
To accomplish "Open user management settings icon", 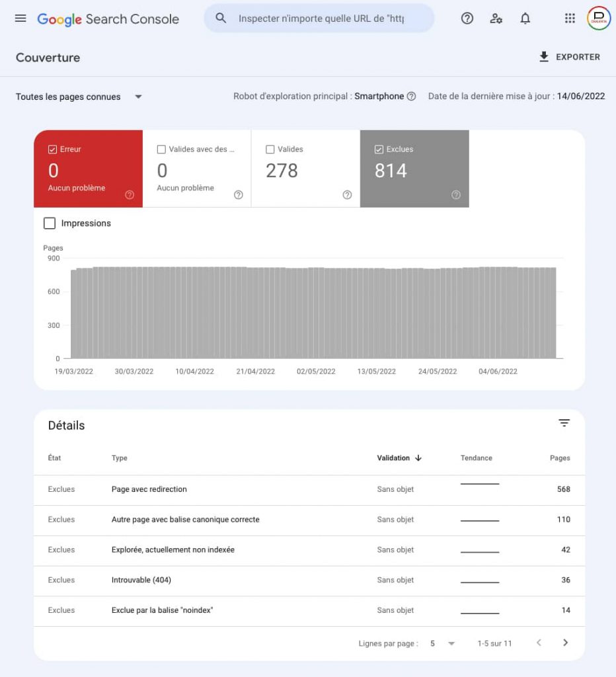I will [496, 19].
